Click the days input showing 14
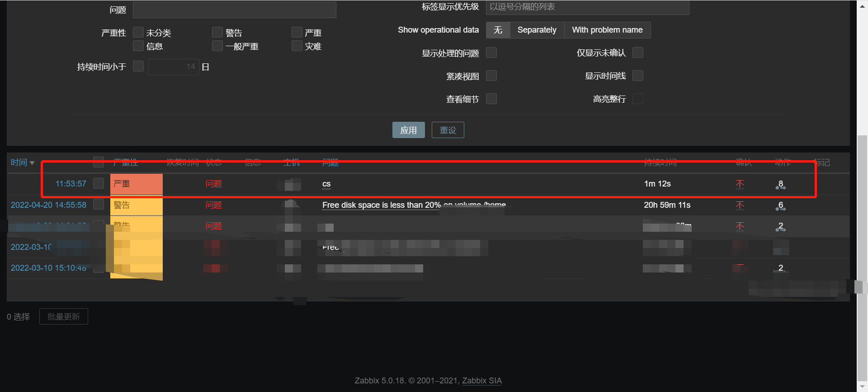Screen dimensions: 868x392 [x=174, y=67]
